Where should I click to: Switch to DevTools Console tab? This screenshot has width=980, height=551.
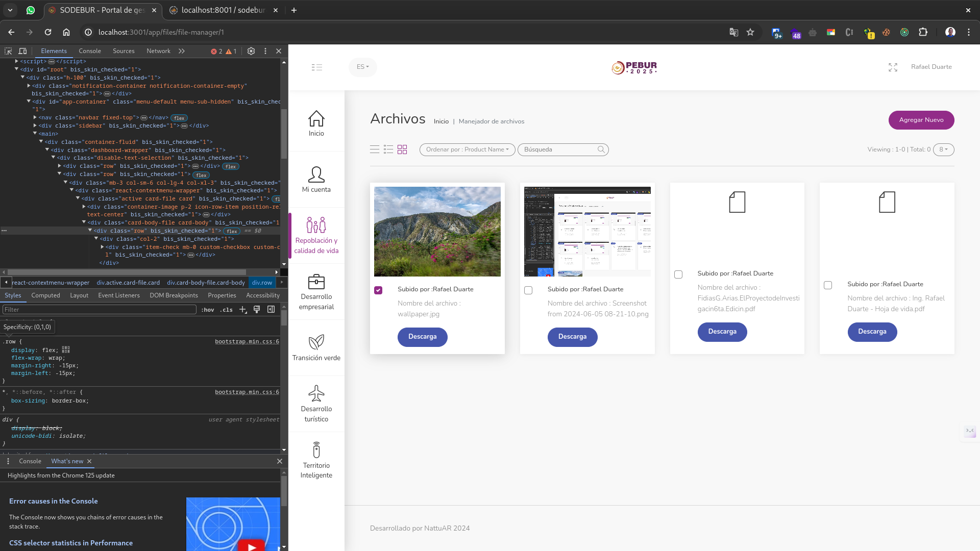[90, 51]
